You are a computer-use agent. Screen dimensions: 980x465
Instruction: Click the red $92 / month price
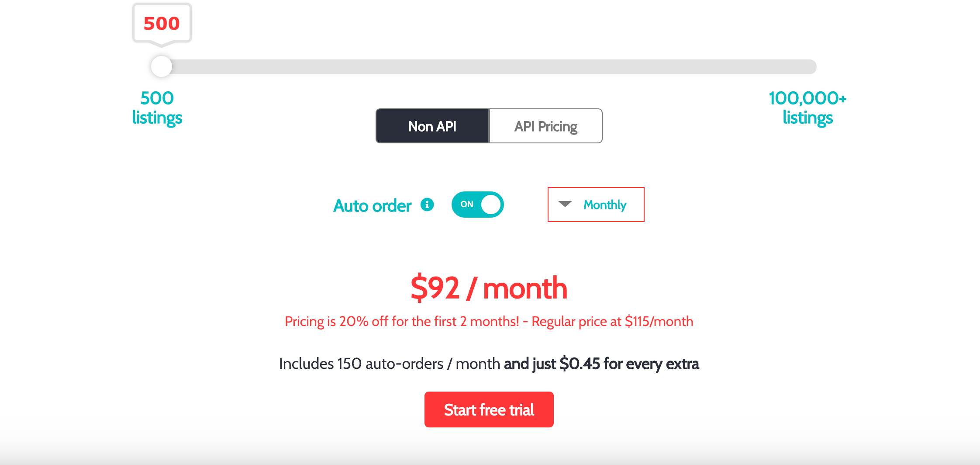click(x=488, y=288)
